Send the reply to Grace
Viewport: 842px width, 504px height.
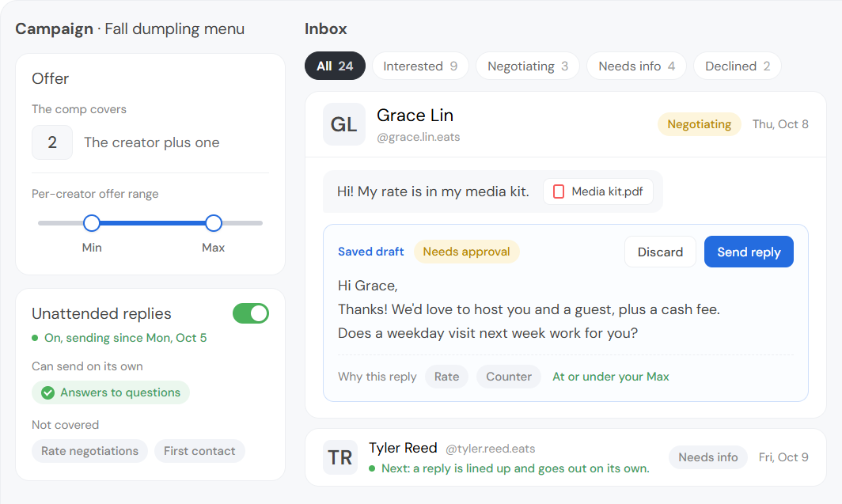coord(749,252)
